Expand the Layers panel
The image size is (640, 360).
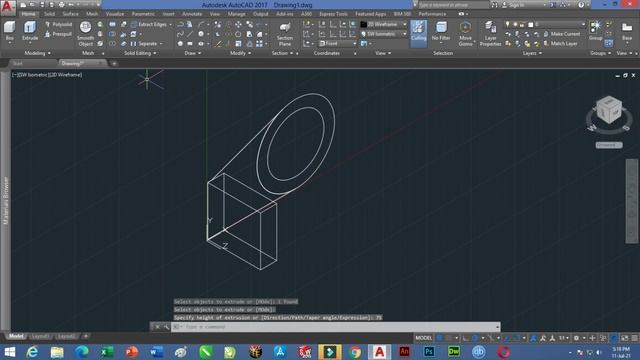tap(532, 53)
